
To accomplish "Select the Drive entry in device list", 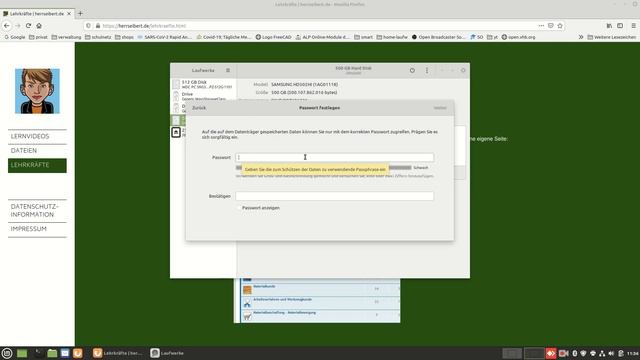I will [x=204, y=96].
